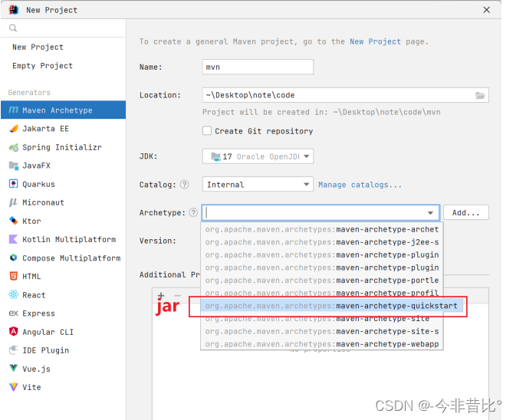
Task: Open the Manage catalogs... link
Action: click(x=360, y=185)
